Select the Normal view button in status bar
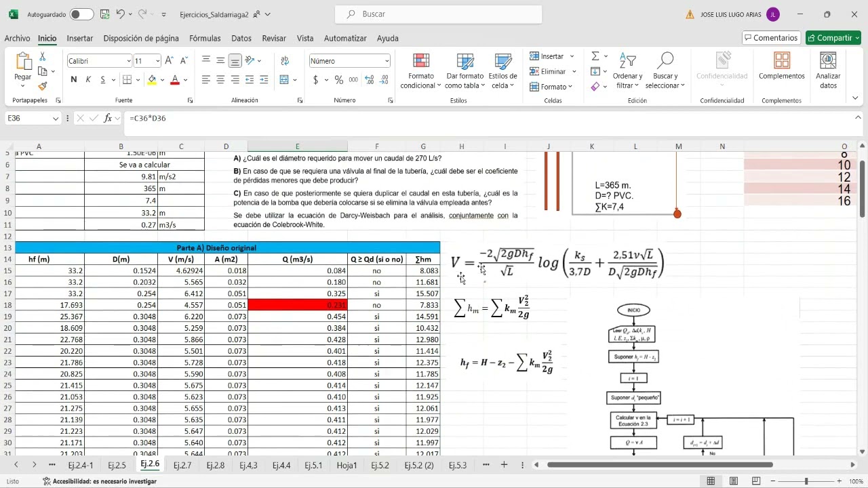This screenshot has width=868, height=488. pos(711,481)
